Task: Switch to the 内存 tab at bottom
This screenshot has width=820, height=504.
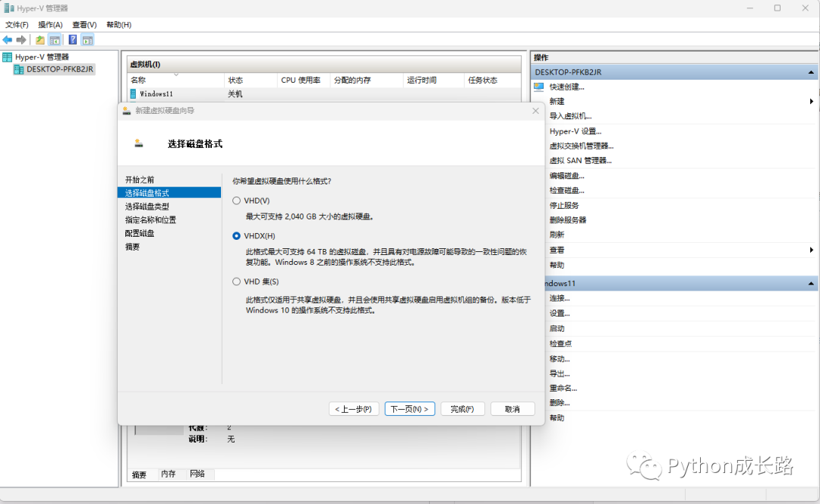Action: pos(169,474)
